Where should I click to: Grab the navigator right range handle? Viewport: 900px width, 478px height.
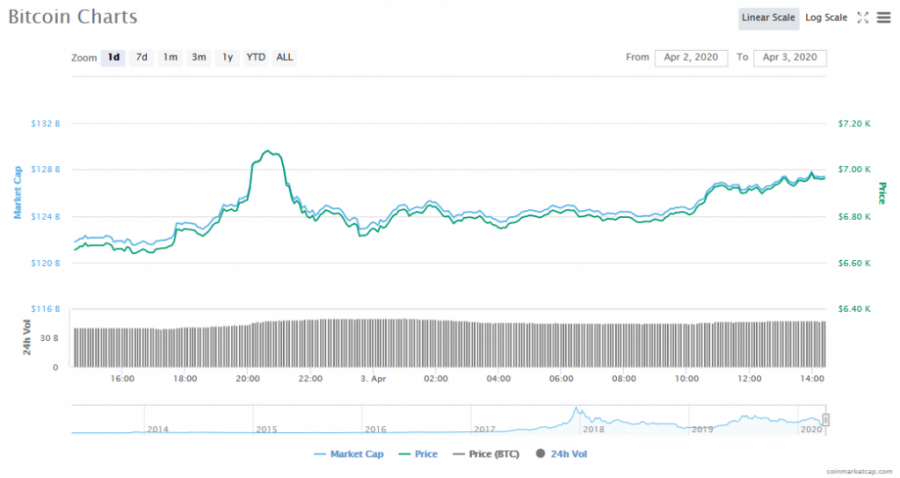coord(825,419)
